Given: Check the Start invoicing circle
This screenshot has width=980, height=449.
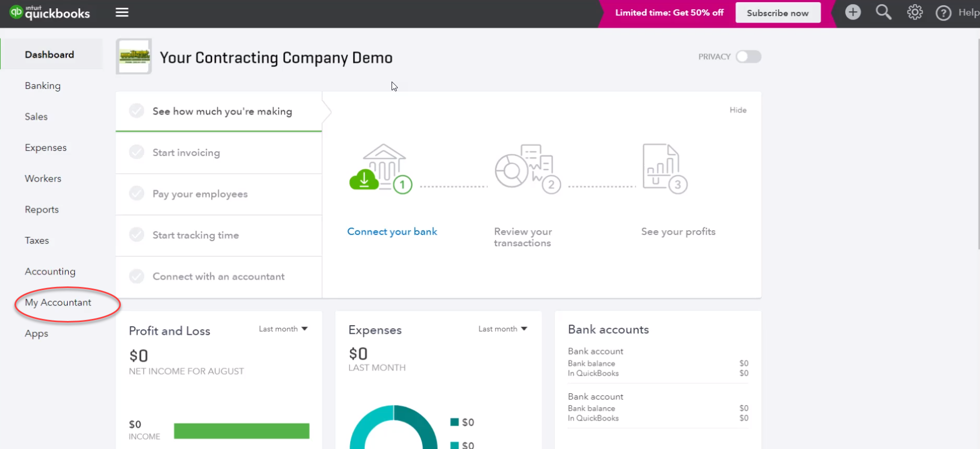Looking at the screenshot, I should point(136,152).
